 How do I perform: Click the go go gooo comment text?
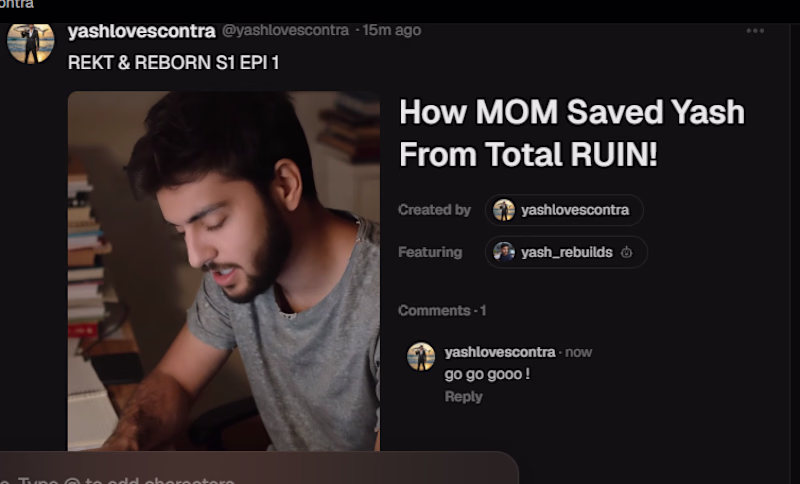point(487,374)
